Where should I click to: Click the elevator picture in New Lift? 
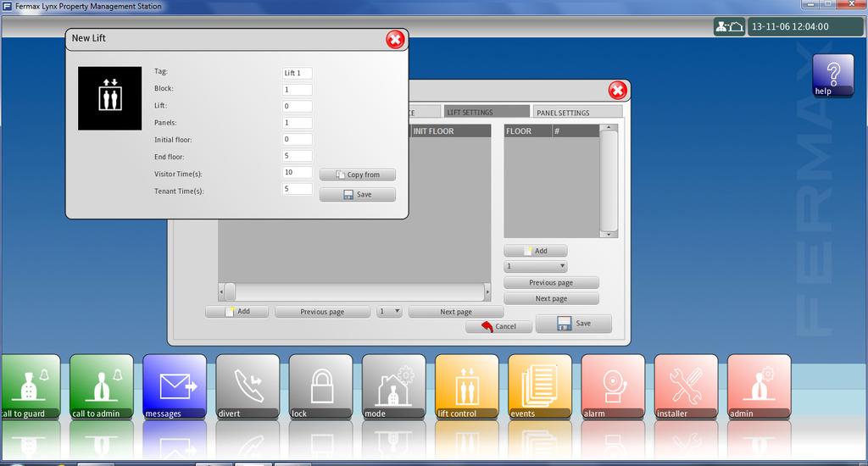(109, 98)
